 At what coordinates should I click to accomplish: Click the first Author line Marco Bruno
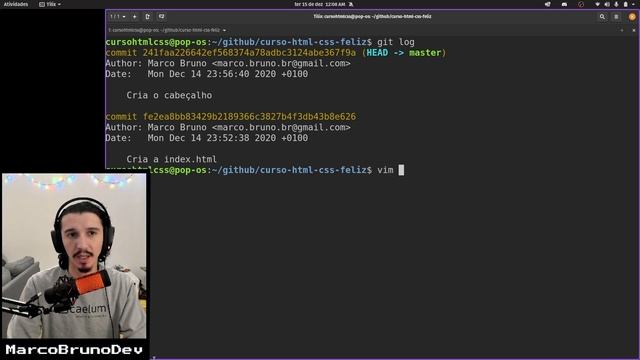(228, 63)
